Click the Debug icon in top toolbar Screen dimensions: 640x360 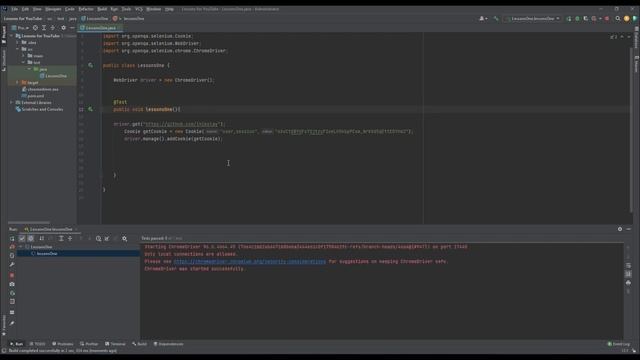[577, 19]
